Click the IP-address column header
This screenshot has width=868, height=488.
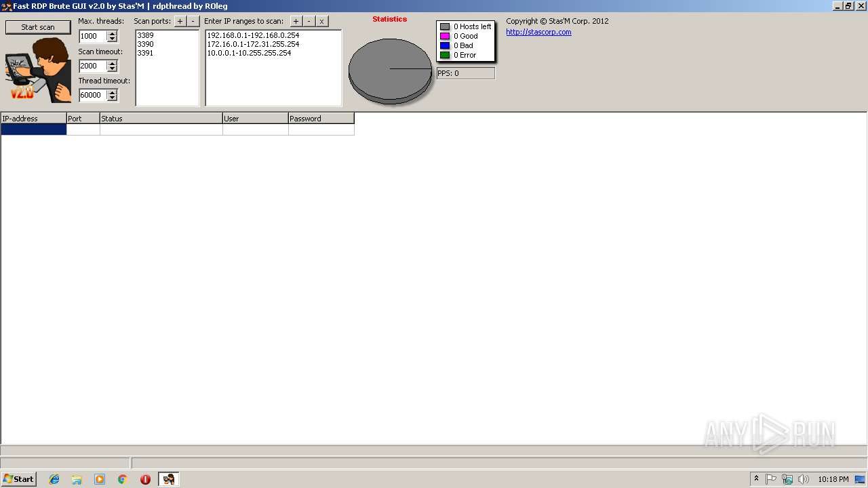(x=33, y=119)
